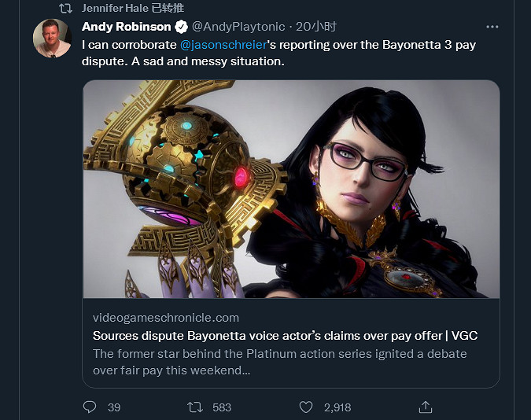Click the retweeted indicator icon above tweet

(65, 8)
